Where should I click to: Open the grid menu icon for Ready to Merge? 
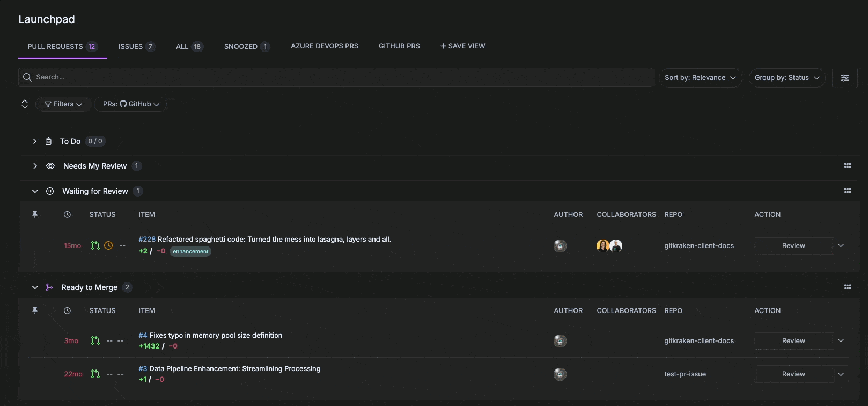point(847,287)
